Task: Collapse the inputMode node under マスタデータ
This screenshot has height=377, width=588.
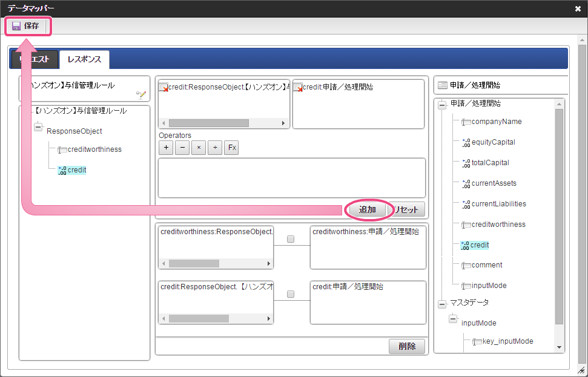Action: point(453,319)
